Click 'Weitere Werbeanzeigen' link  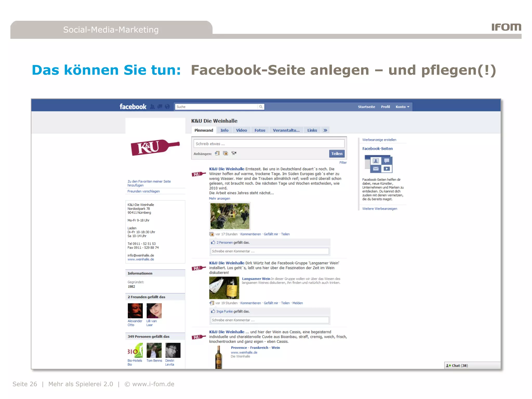click(x=380, y=209)
